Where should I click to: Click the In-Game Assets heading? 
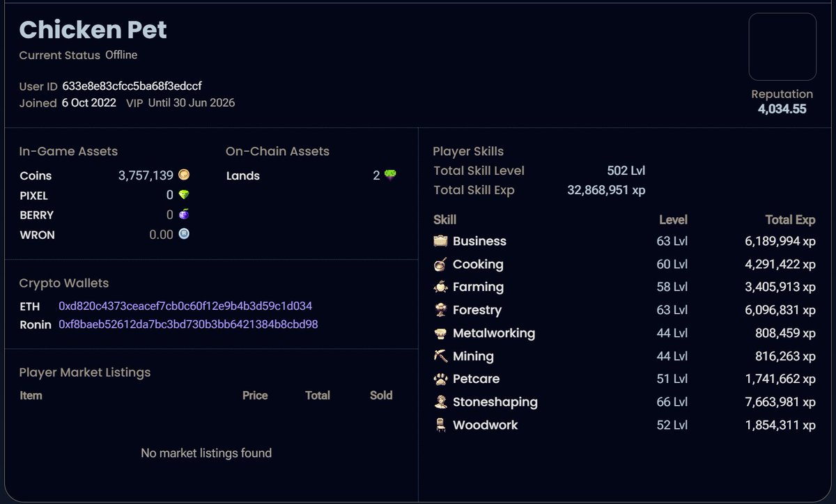click(x=68, y=151)
